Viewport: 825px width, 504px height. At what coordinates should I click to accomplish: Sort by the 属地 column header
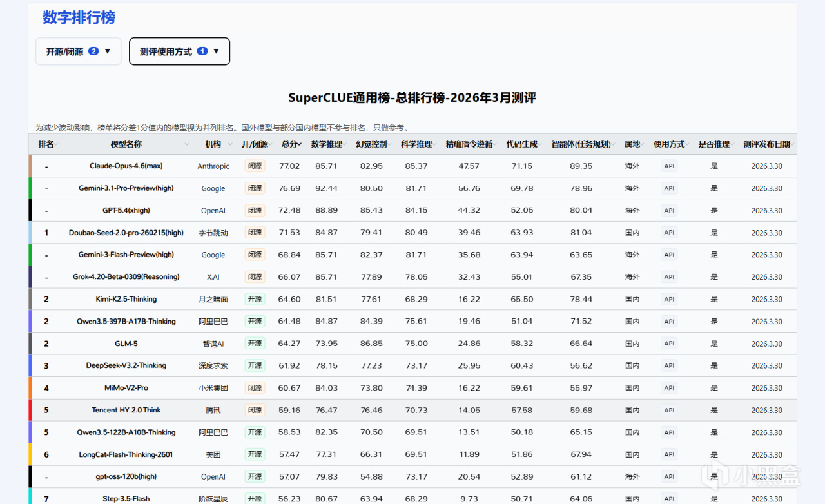click(x=632, y=144)
